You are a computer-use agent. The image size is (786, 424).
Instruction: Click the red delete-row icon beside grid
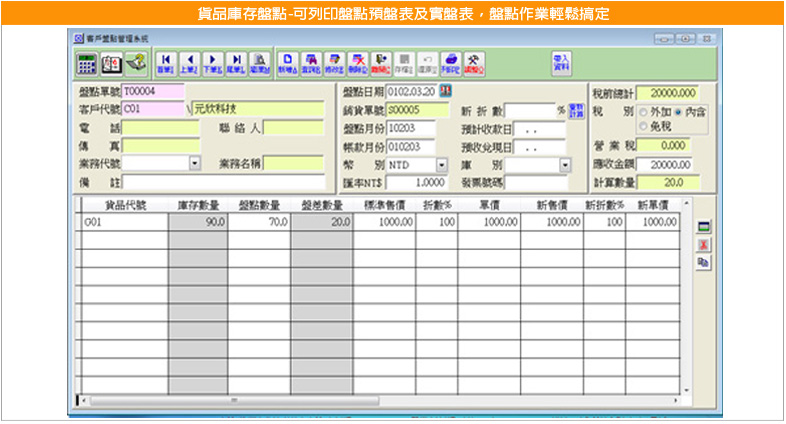pos(703,243)
